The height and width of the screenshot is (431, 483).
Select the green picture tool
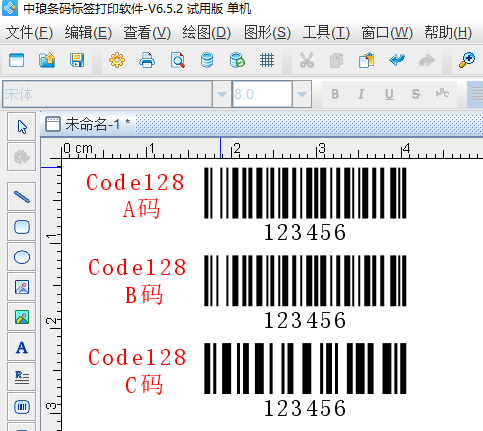point(22,317)
